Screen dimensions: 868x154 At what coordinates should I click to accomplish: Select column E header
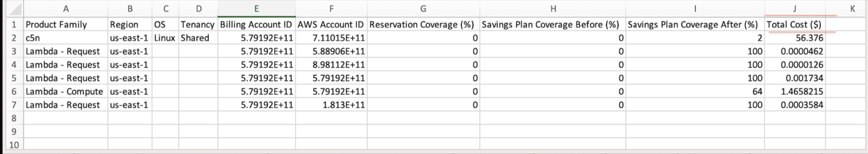click(x=257, y=9)
